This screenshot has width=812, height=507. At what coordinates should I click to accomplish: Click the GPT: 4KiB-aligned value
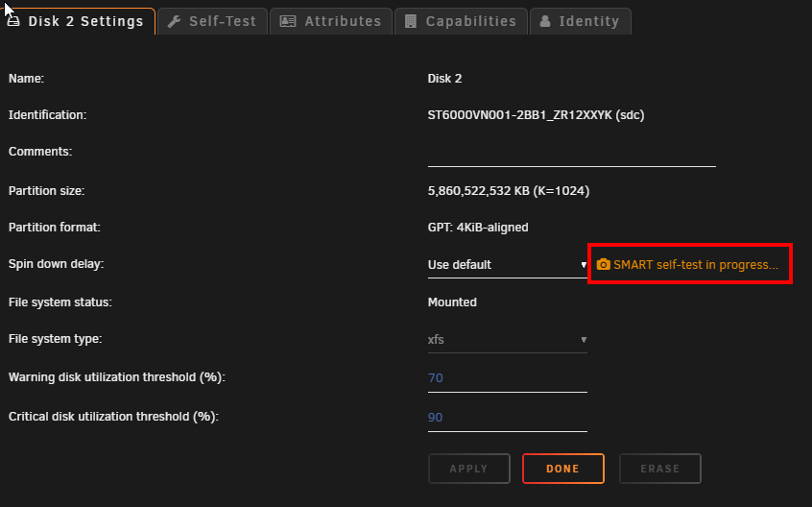pyautogui.click(x=478, y=228)
